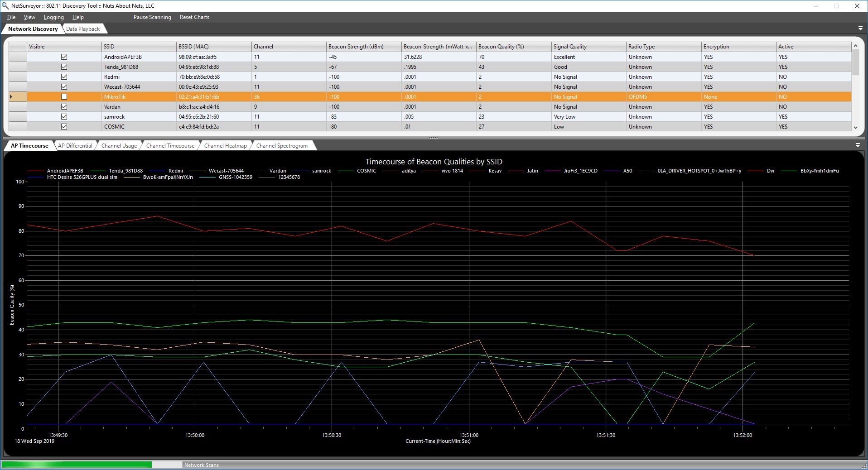This screenshot has width=868, height=470.
Task: Uncheck the Visible checkbox for Redmi
Action: (x=64, y=77)
